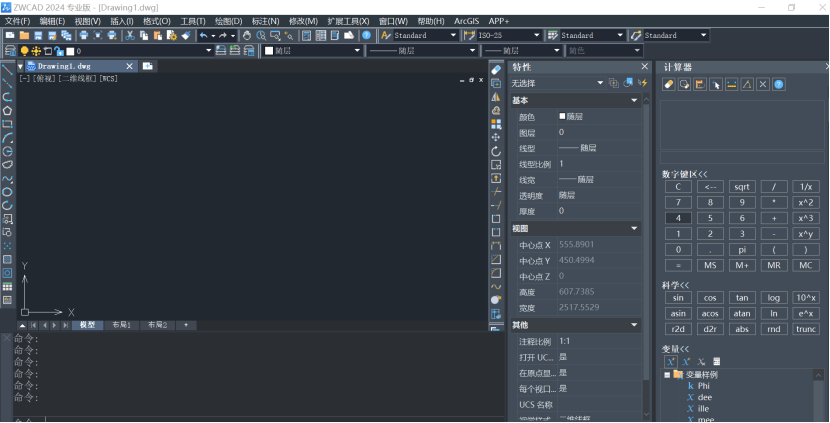Select the Ellipse draw tool

tap(7, 192)
